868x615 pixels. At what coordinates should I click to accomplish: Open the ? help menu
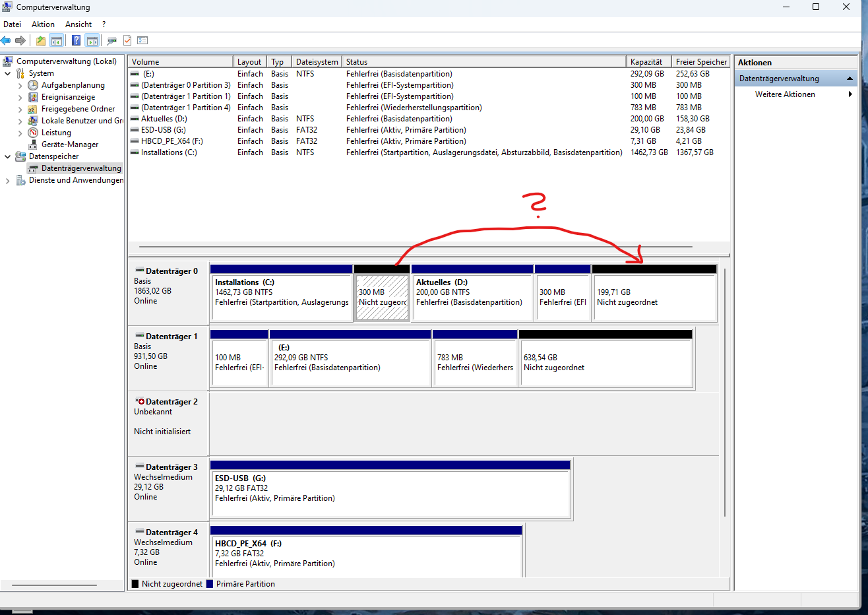104,24
